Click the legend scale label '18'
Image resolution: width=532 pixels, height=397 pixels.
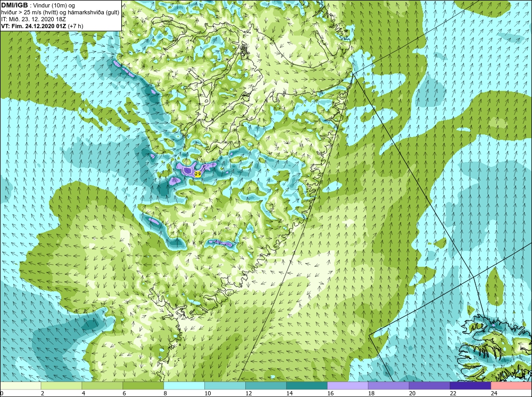pyautogui.click(x=371, y=393)
